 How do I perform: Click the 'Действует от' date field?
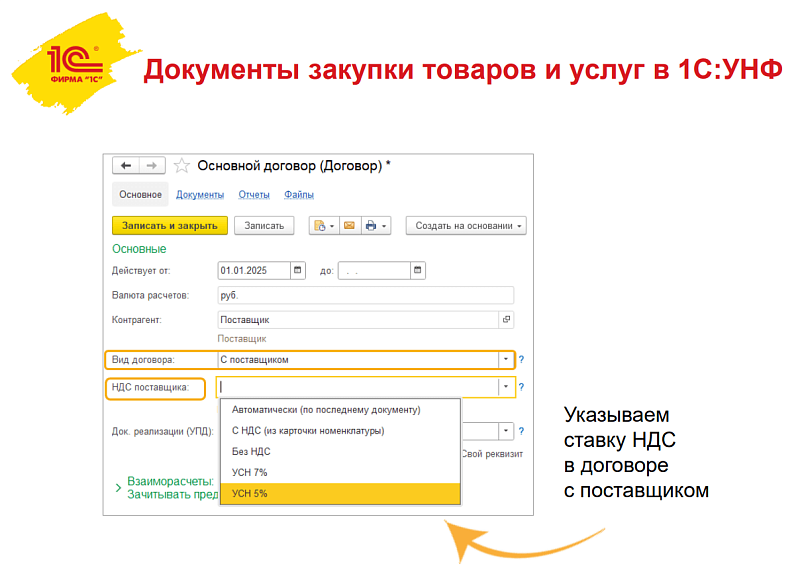254,270
